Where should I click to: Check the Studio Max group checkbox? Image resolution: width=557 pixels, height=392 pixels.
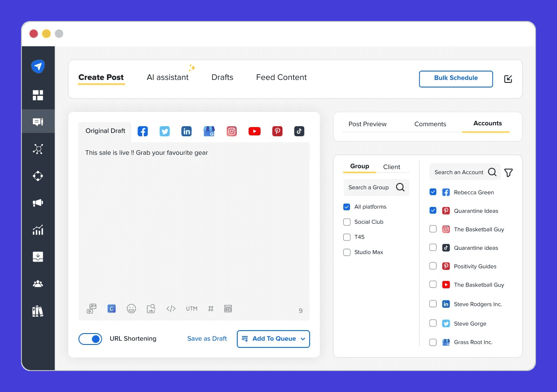[347, 252]
